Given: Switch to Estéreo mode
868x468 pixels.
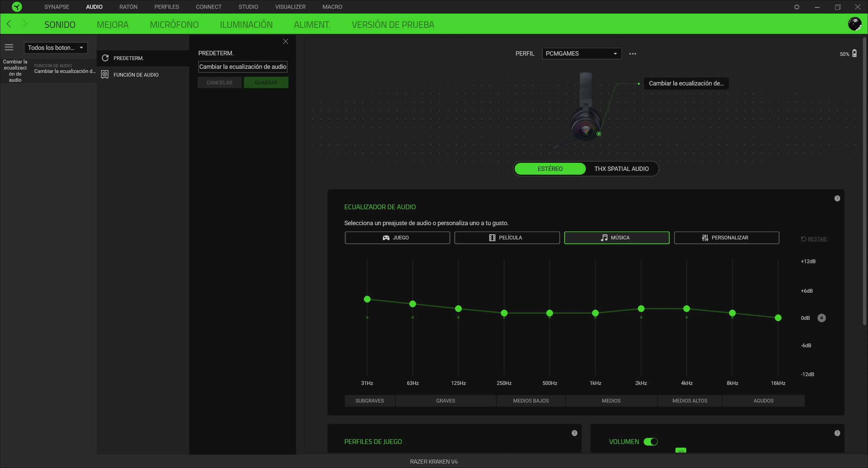Looking at the screenshot, I should [550, 169].
